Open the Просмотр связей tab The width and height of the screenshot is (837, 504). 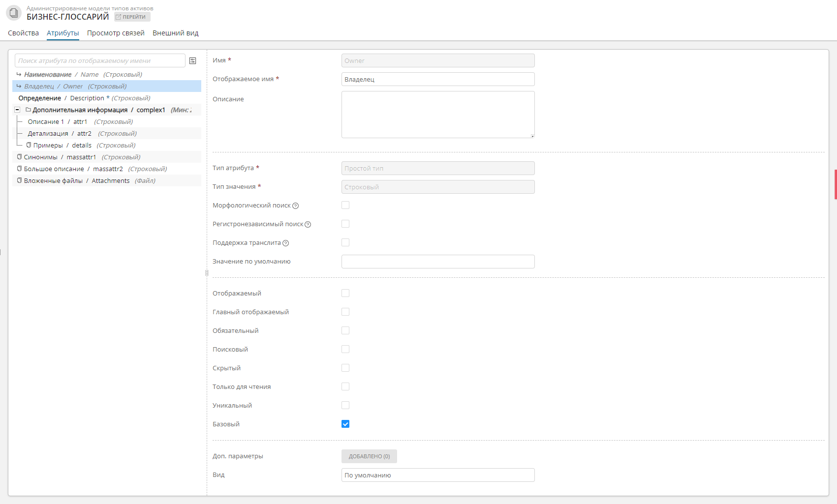click(x=116, y=33)
